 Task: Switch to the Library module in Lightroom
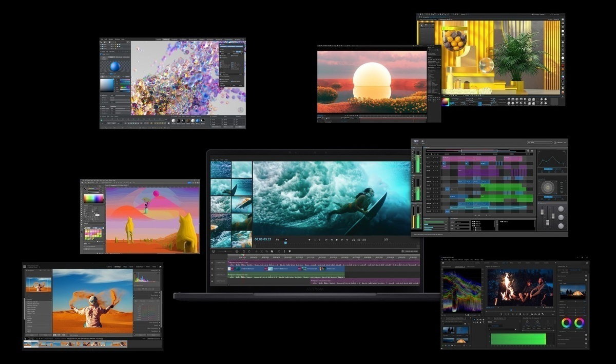[x=109, y=267]
